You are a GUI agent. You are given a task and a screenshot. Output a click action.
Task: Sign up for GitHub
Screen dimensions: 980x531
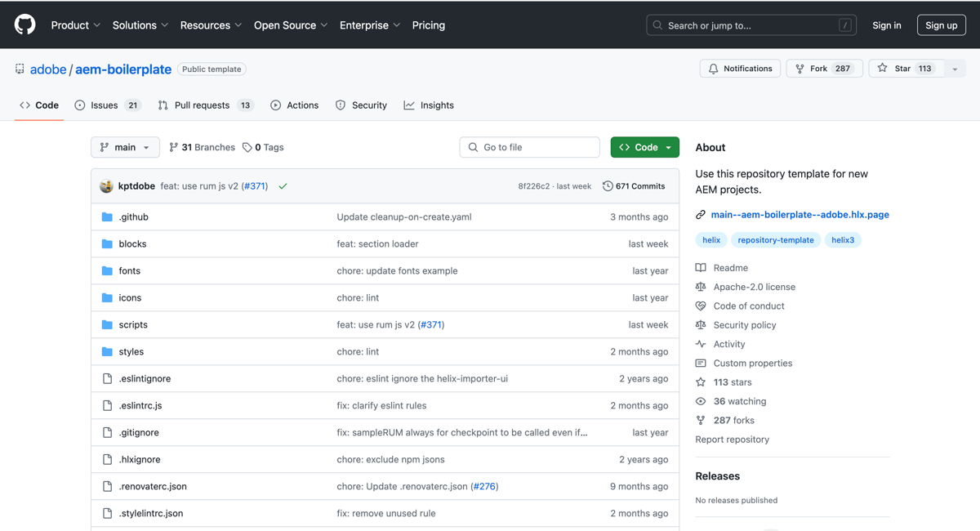pyautogui.click(x=941, y=25)
